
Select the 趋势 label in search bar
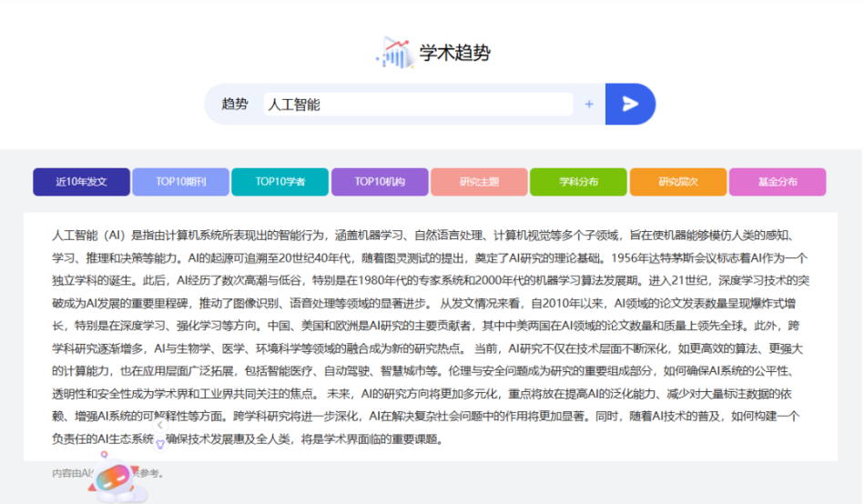point(235,105)
